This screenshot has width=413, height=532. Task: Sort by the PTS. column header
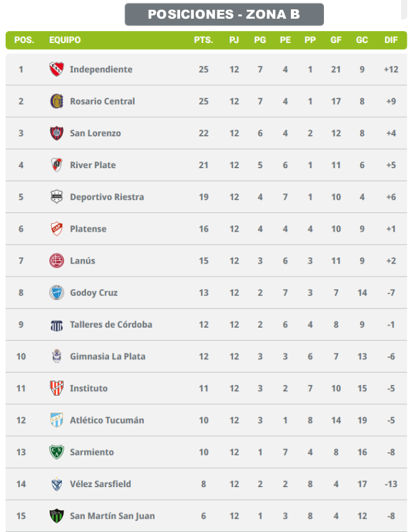pos(203,40)
